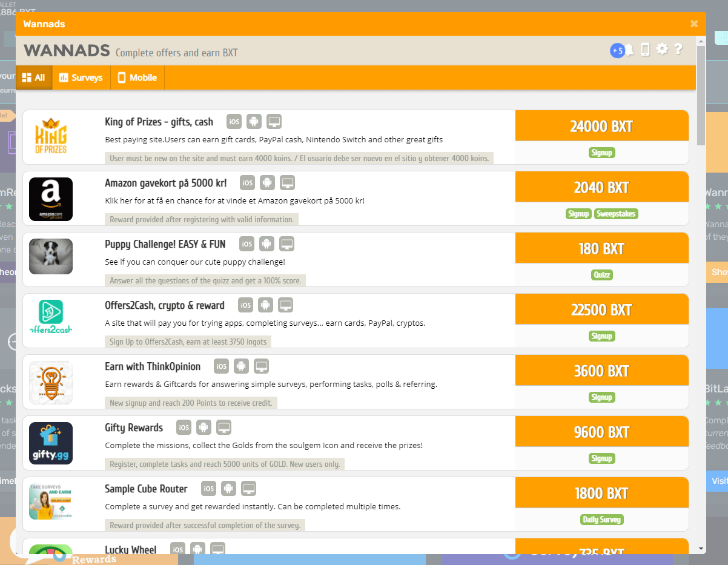728x565 pixels.
Task: Switch to the Surveys tab
Action: (81, 78)
